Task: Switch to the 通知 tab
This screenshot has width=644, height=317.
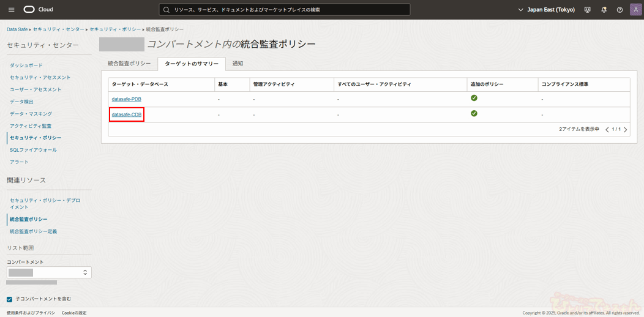Action: pos(238,64)
